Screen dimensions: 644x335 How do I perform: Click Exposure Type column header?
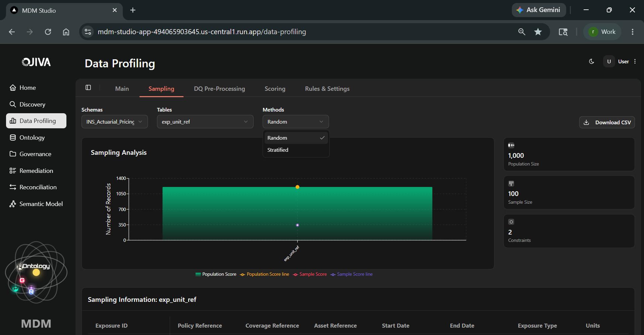click(x=537, y=326)
